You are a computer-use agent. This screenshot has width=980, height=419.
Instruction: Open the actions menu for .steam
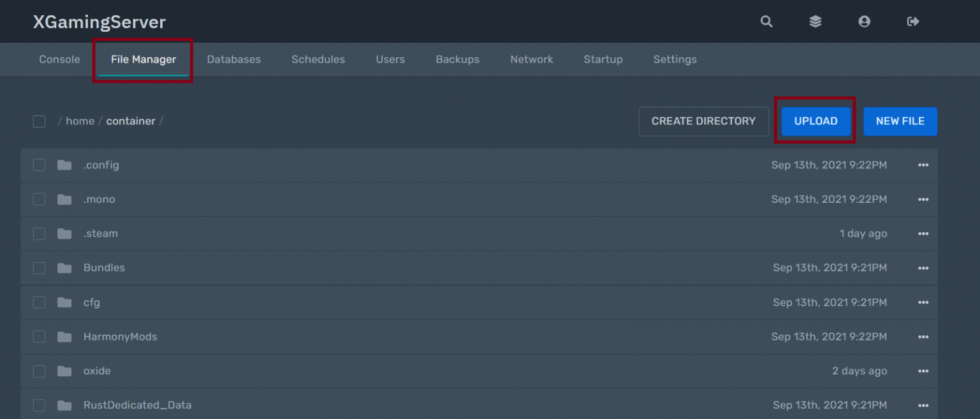[x=923, y=233]
